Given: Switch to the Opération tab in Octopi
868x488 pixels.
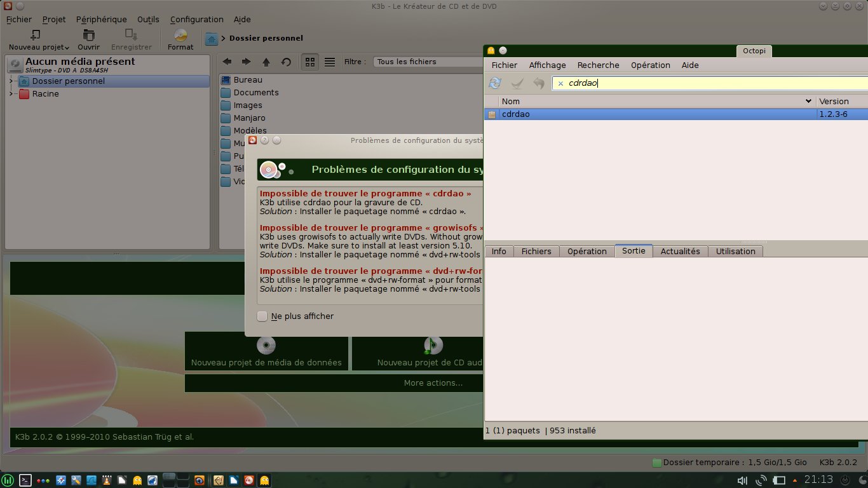Looking at the screenshot, I should pyautogui.click(x=587, y=251).
